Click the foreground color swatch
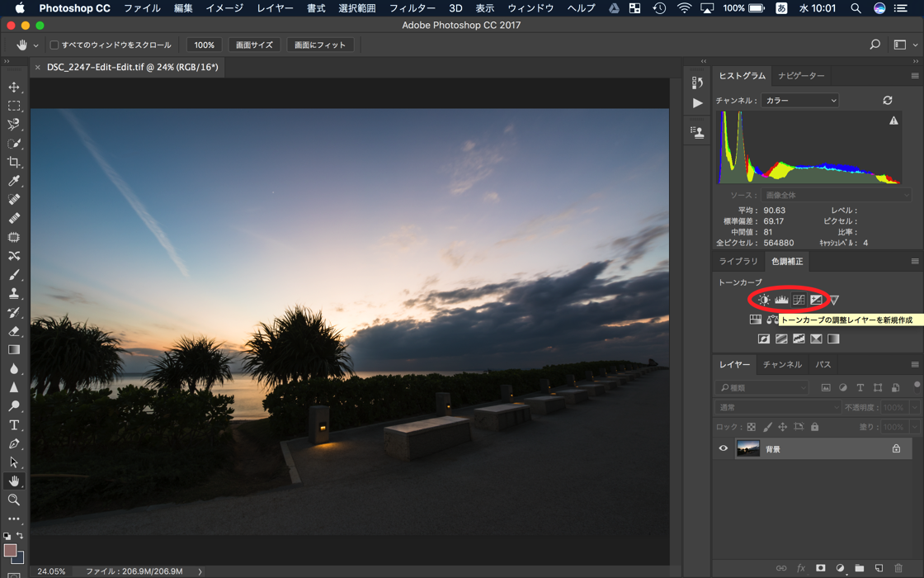 tap(10, 551)
